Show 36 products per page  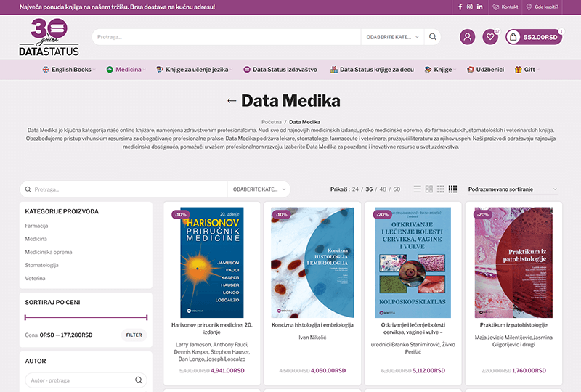[x=369, y=189]
